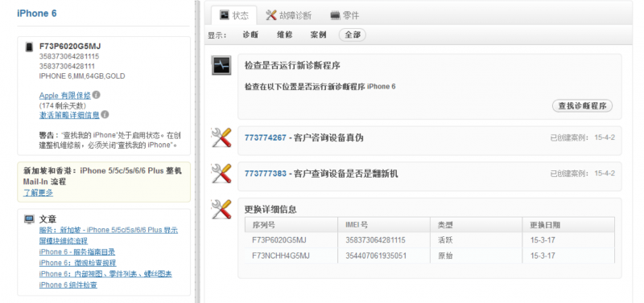
Task: Click the 更换日期 column header
Action: [569, 225]
